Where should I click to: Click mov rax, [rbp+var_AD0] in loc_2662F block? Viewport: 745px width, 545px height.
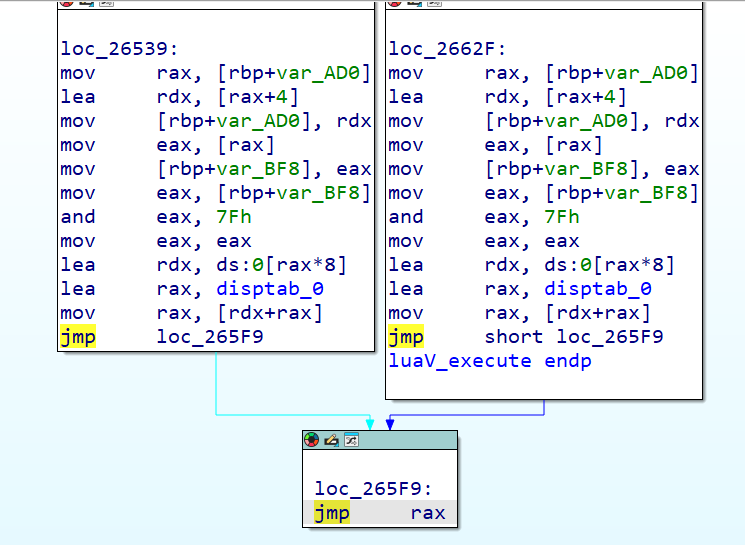tap(543, 73)
